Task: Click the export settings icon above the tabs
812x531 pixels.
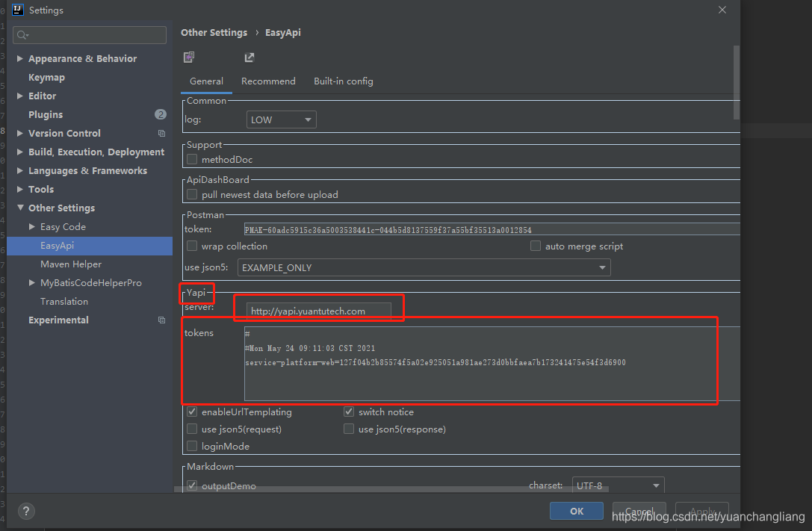Action: pos(249,58)
